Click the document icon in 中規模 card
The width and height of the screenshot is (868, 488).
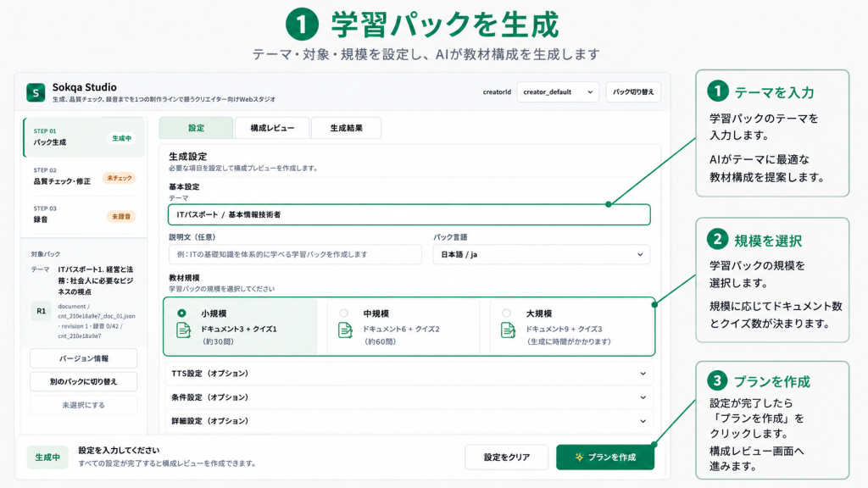(x=345, y=330)
